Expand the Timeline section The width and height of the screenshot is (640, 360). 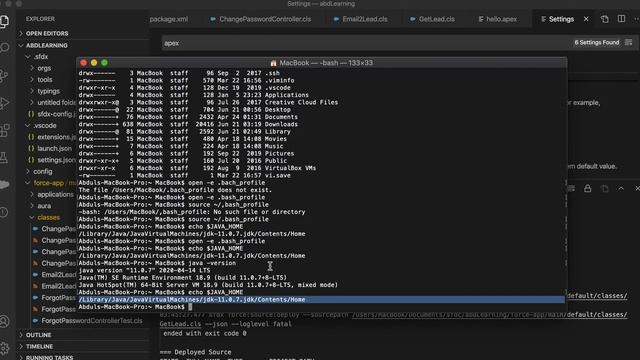tap(39, 346)
